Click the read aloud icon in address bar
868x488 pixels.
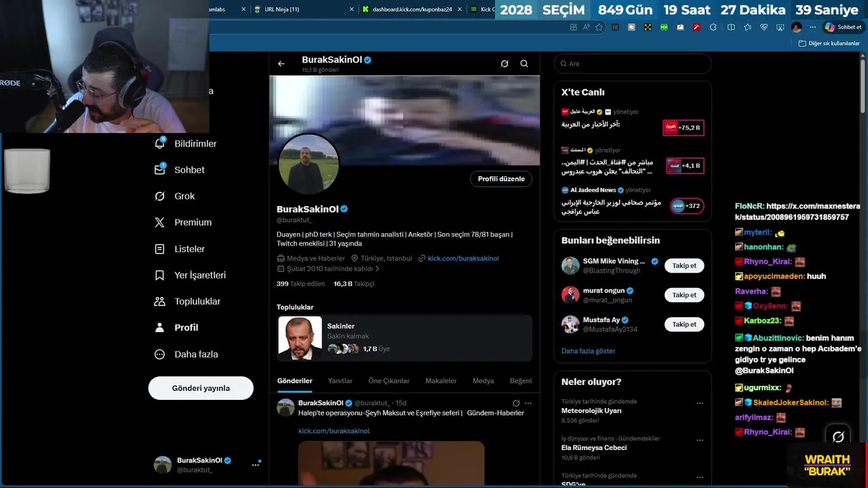click(586, 27)
